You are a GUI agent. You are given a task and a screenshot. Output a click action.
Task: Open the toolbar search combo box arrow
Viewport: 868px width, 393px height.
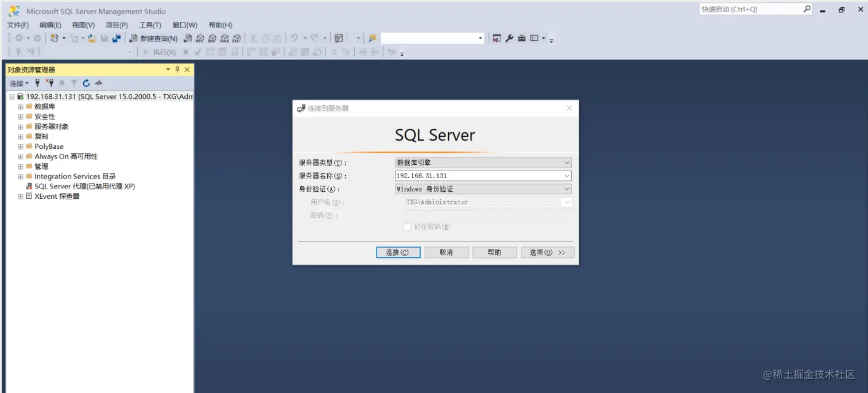481,38
